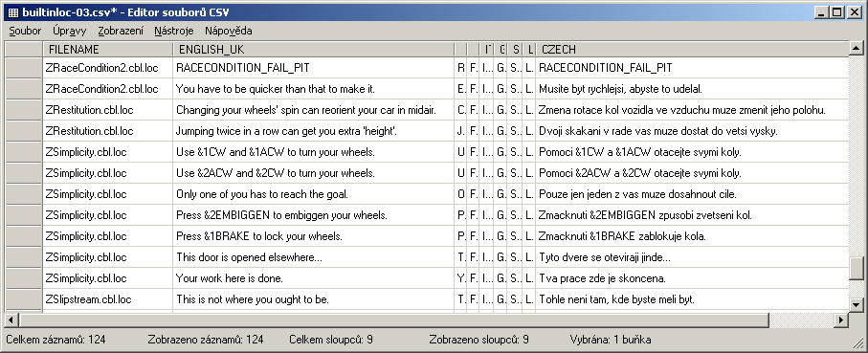Select cell 'Musite byt rychlejsi, abyste to udelal.'
The height and width of the screenshot is (353, 868).
point(692,89)
